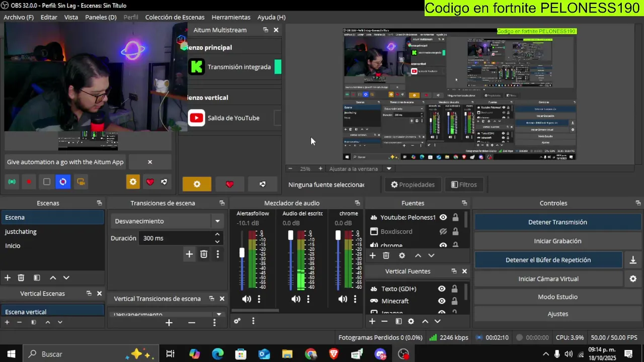Open the Editar menu
Screen dimensions: 644x362
(49, 17)
